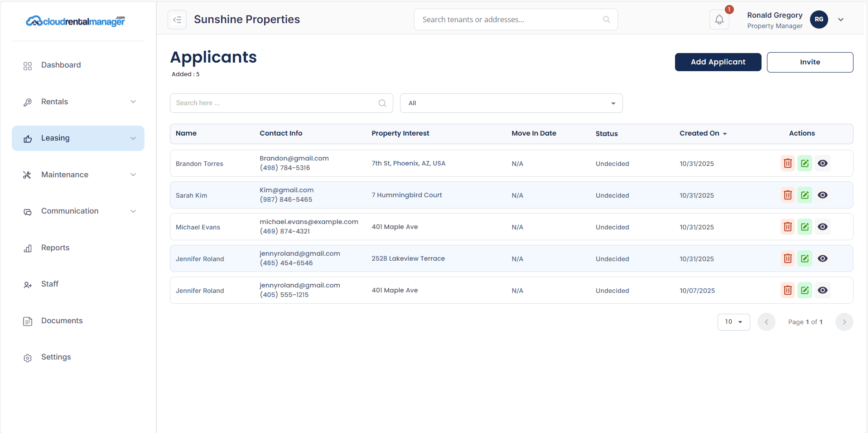Image resolution: width=868 pixels, height=433 pixels.
Task: Open the All status filter dropdown
Action: (511, 103)
